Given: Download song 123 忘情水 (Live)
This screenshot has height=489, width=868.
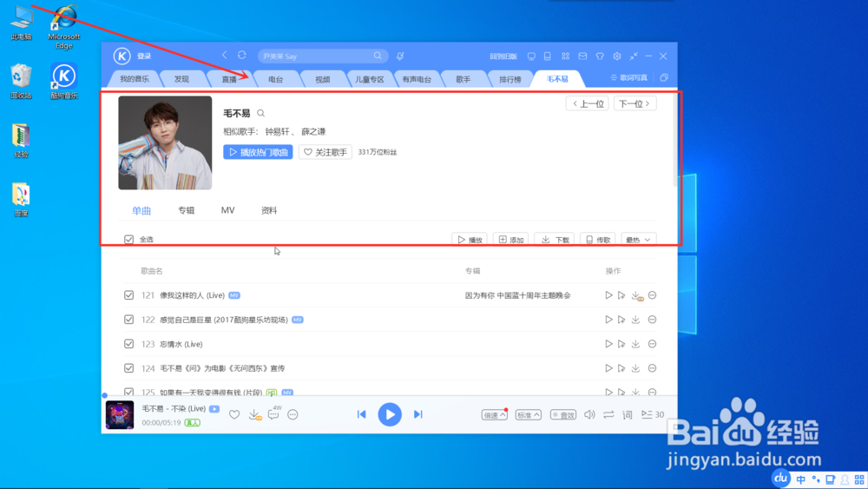Looking at the screenshot, I should [x=635, y=344].
